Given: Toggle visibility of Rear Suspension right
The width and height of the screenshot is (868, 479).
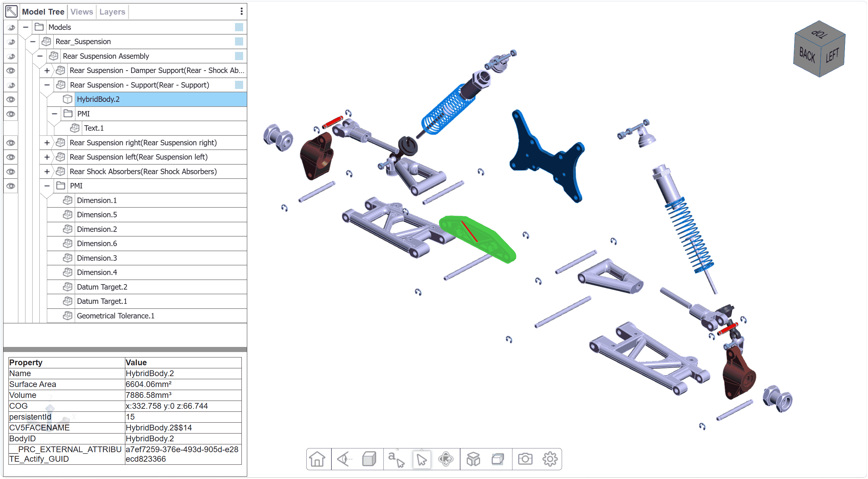Looking at the screenshot, I should tap(11, 143).
